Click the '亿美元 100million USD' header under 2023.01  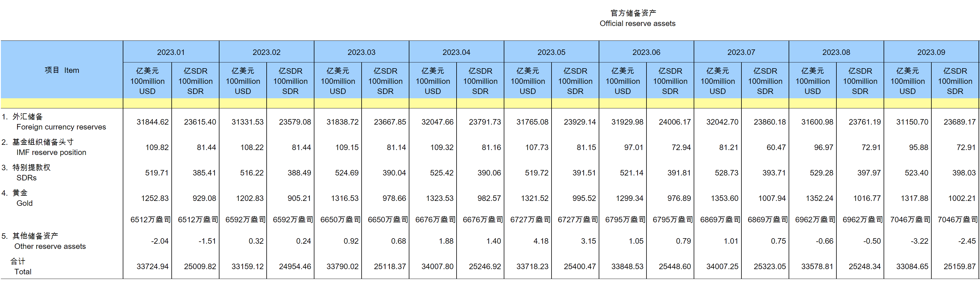147,81
